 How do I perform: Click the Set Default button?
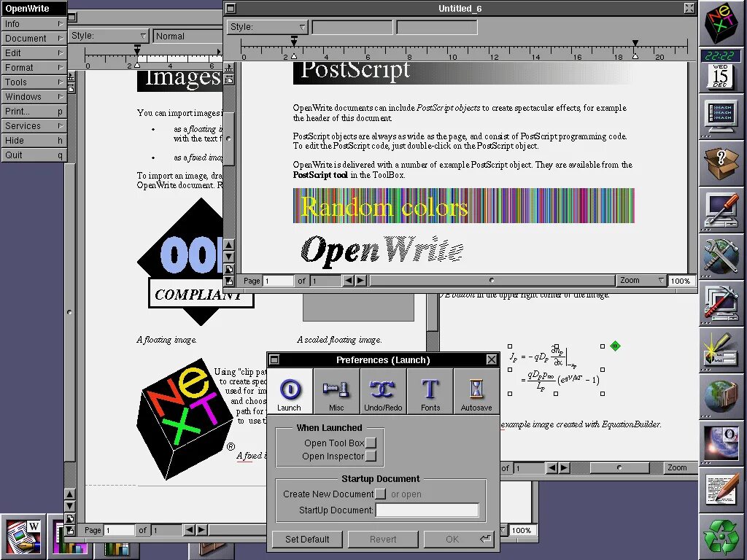[307, 539]
